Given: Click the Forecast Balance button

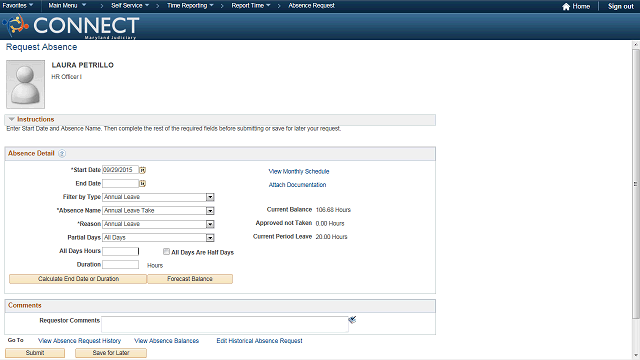Looking at the screenshot, I should tap(190, 279).
